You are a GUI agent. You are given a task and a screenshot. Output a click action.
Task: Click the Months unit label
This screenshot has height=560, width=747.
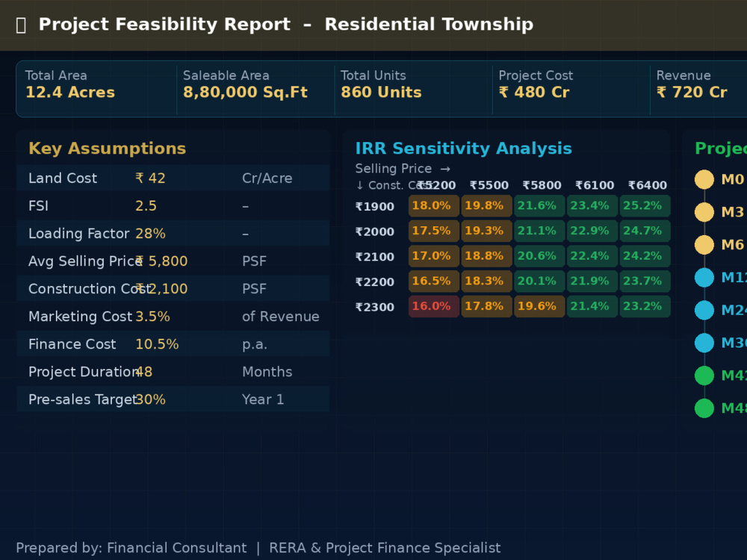point(267,371)
